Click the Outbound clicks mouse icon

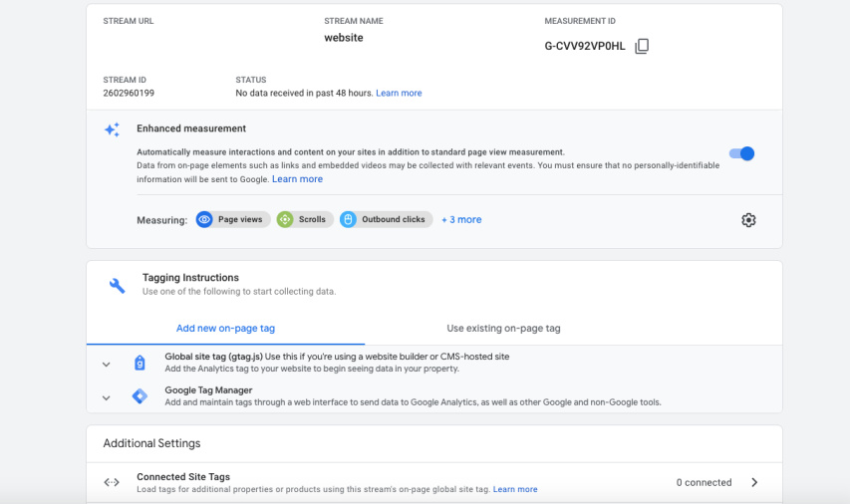(349, 220)
